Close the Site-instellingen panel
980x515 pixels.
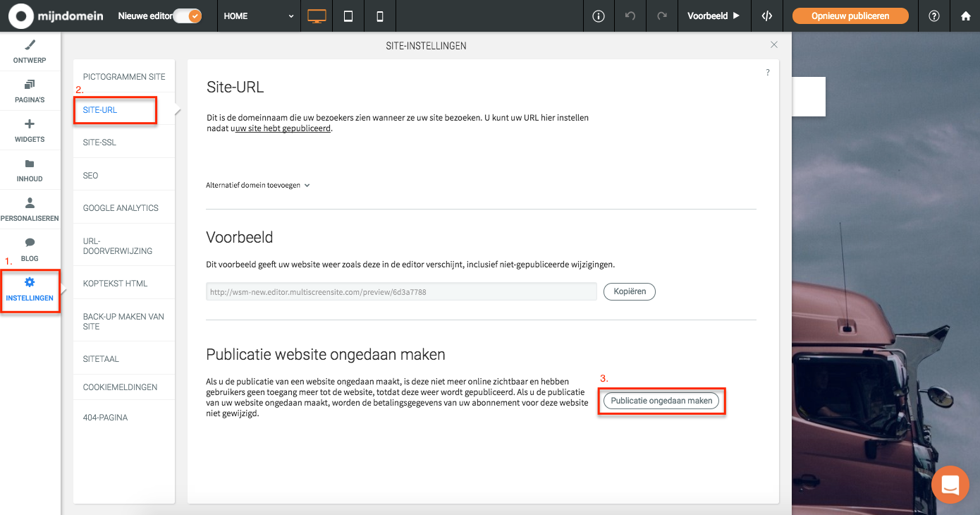click(774, 44)
